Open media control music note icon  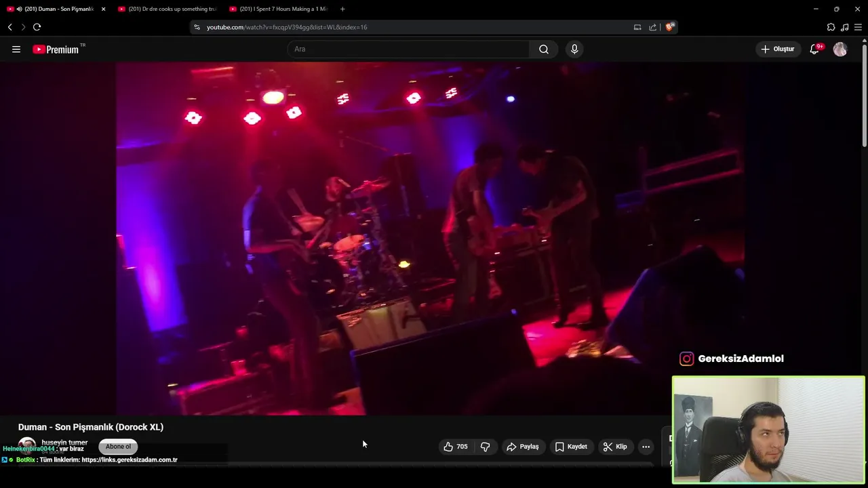844,27
